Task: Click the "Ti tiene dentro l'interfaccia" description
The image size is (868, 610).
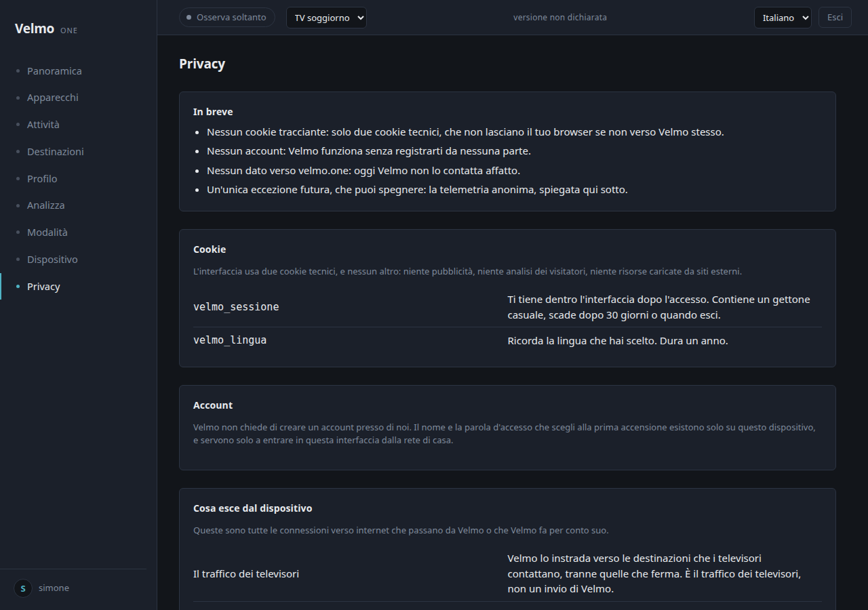Action: (x=658, y=307)
